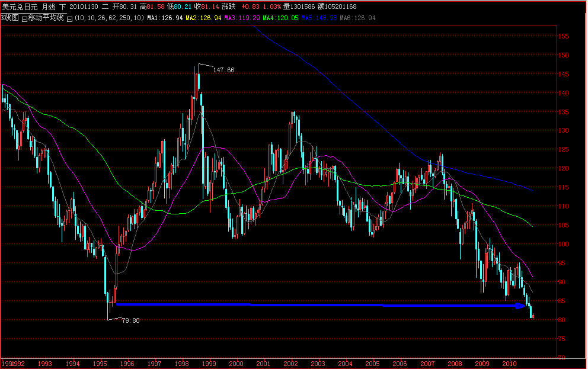Click the percent change 1.03%
The image size is (588, 369).
tap(271, 7)
